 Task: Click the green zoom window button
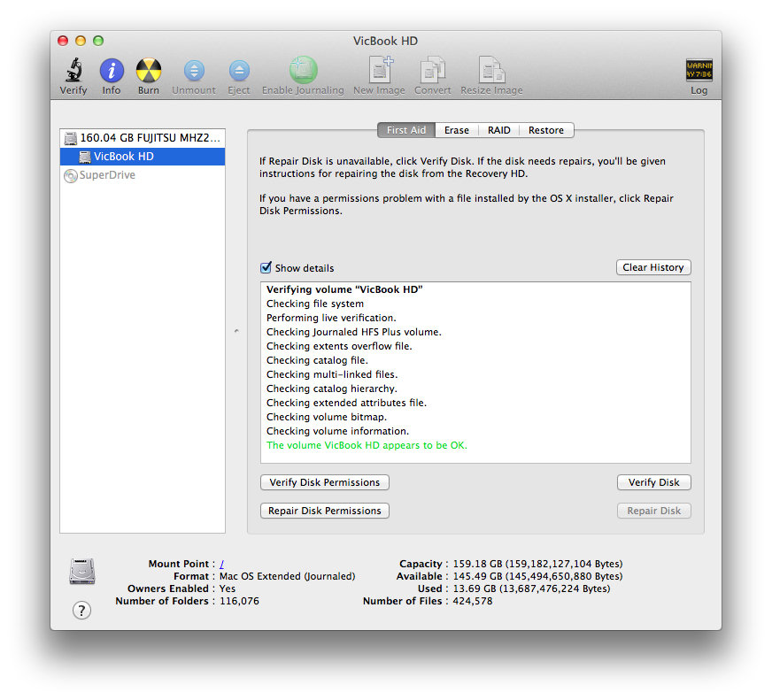click(98, 41)
